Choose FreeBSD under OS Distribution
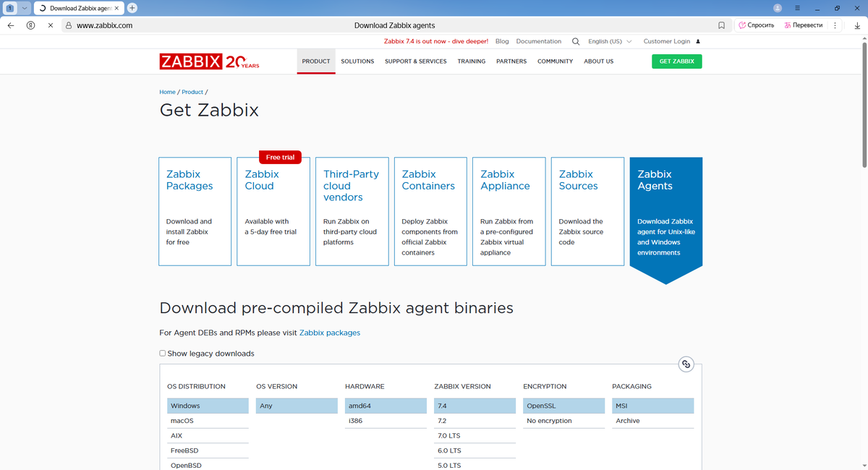This screenshot has width=868, height=470. (208, 450)
